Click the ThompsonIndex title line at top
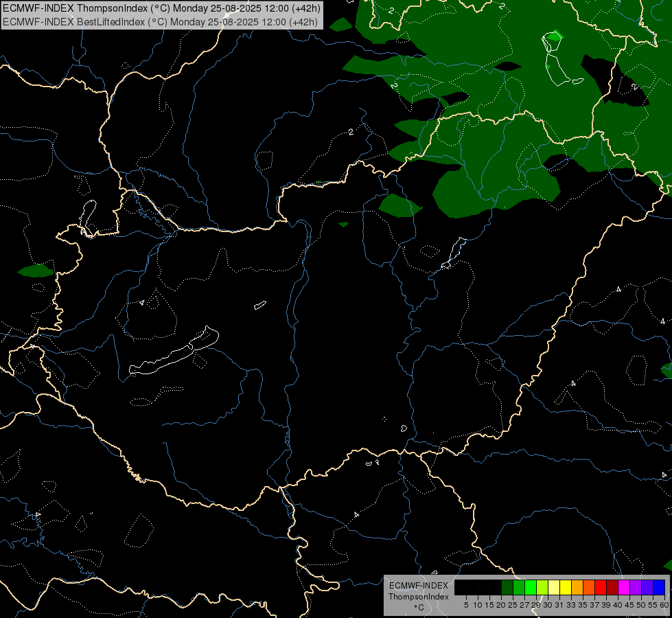 (161, 8)
